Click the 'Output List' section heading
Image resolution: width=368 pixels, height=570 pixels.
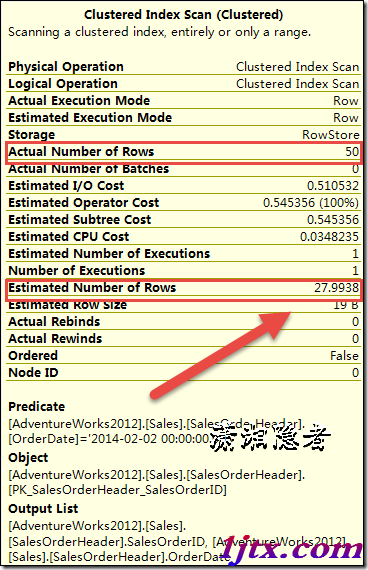click(43, 509)
